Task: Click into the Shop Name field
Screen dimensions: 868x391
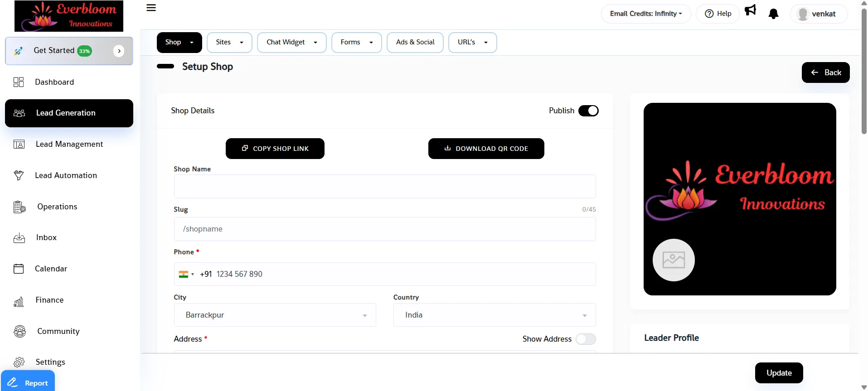Action: (x=384, y=187)
